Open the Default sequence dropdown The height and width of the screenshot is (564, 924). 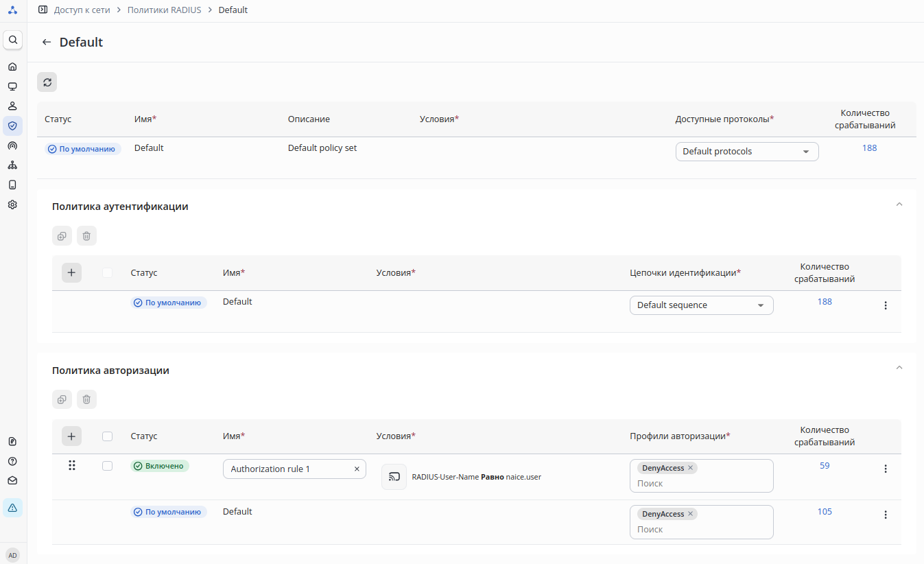(x=701, y=305)
